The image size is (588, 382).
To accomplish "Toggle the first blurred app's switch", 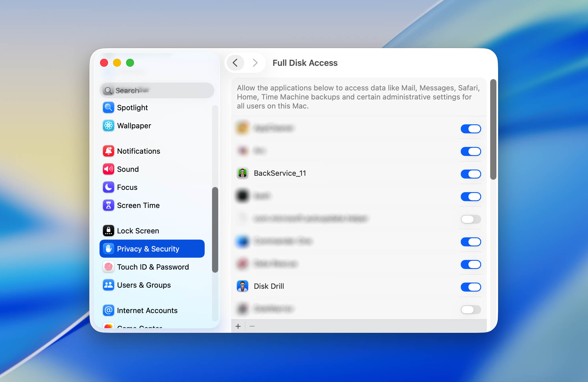I will click(471, 129).
